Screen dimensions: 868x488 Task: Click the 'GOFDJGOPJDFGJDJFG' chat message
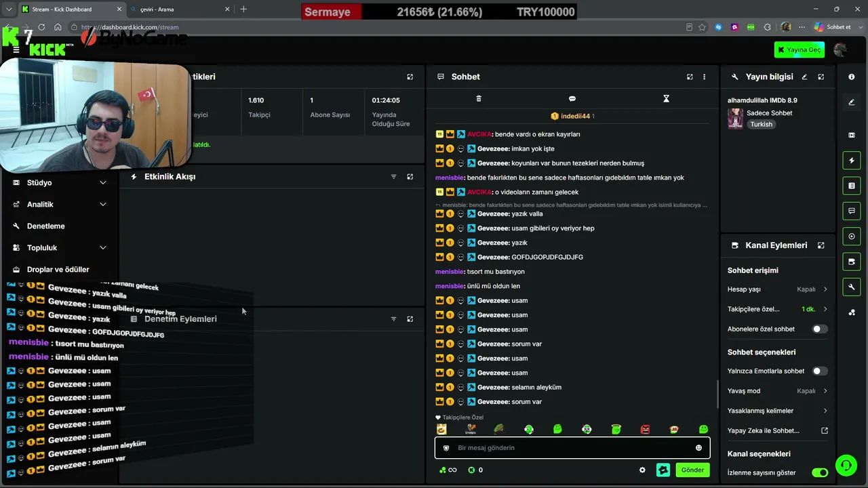pos(547,258)
